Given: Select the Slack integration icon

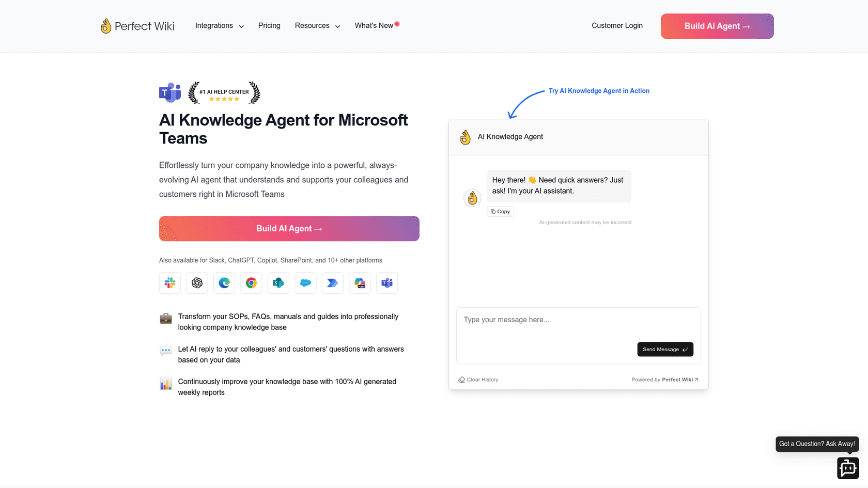Looking at the screenshot, I should click(x=170, y=283).
